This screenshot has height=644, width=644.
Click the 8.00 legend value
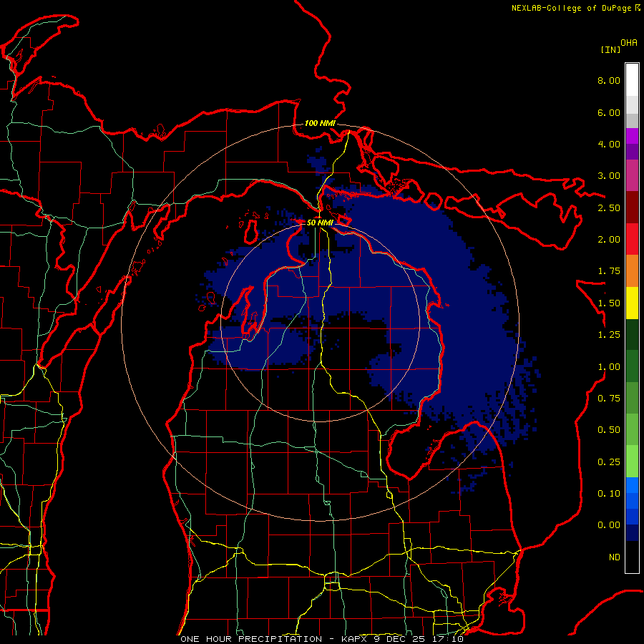coord(609,80)
